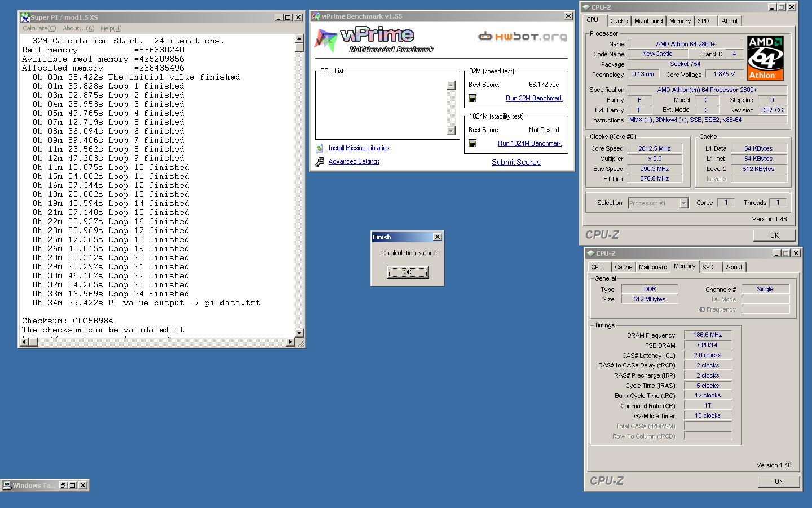The image size is (812, 508).
Task: Switch to Memory tab in upper CPU-Z
Action: (x=680, y=21)
